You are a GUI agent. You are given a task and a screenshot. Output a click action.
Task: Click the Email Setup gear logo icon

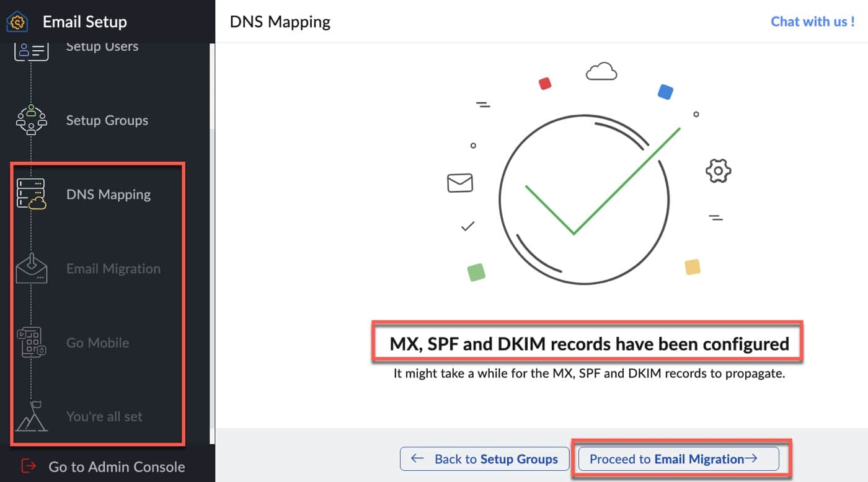click(x=17, y=22)
